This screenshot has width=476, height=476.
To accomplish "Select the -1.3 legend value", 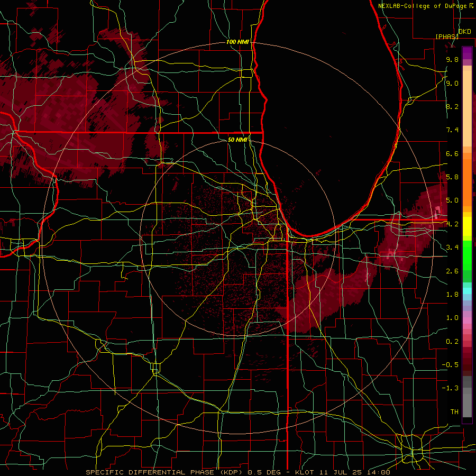I will tap(450, 388).
